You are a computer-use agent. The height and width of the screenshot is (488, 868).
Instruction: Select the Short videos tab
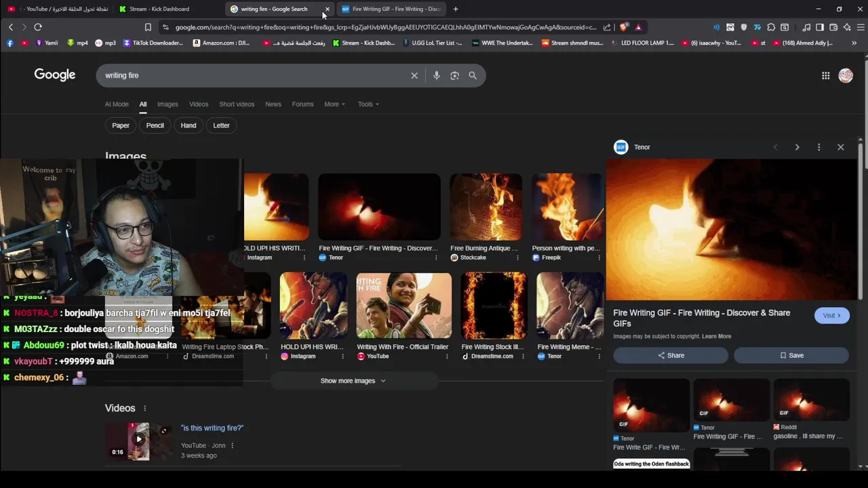point(237,104)
